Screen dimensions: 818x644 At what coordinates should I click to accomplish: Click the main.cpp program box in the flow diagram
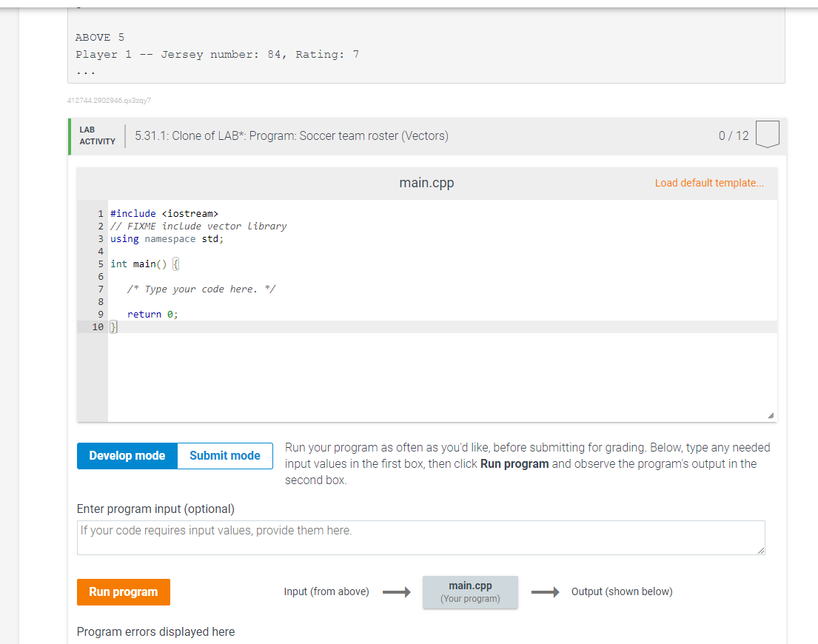pos(470,591)
